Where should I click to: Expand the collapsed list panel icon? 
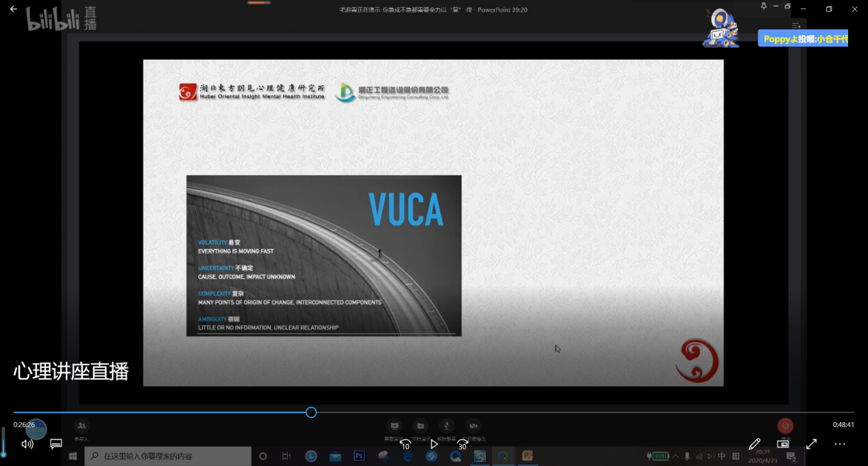(x=796, y=26)
